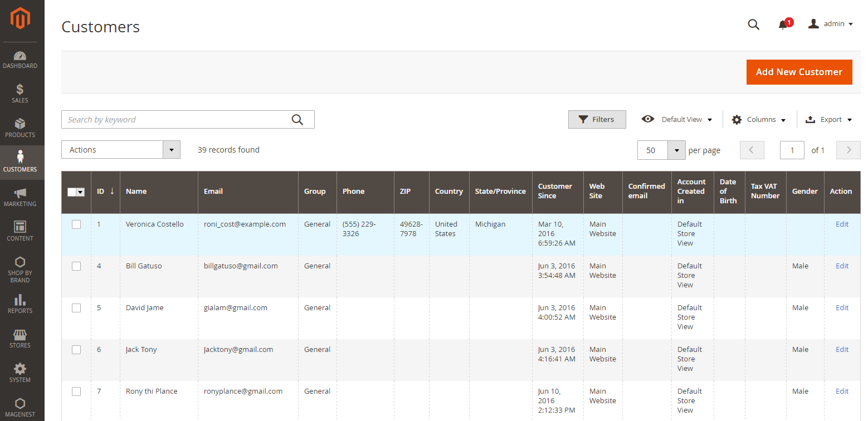Expand the Actions dropdown
The height and width of the screenshot is (421, 868).
click(120, 150)
